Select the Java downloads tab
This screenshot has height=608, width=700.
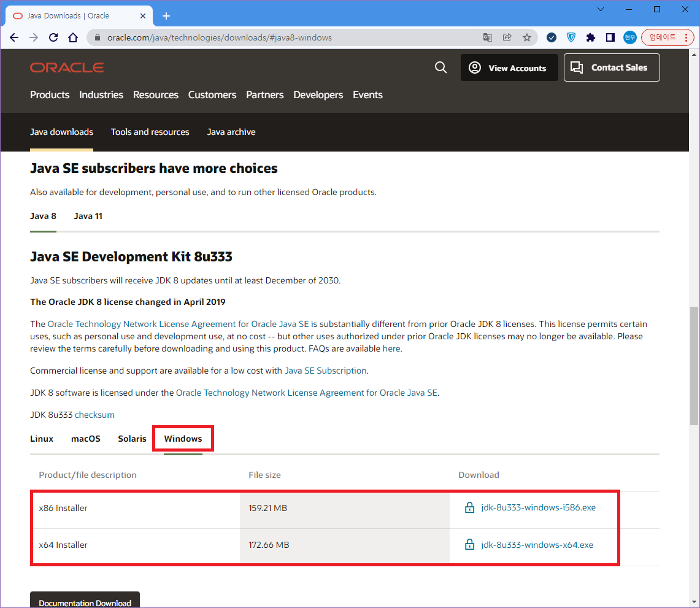point(61,132)
